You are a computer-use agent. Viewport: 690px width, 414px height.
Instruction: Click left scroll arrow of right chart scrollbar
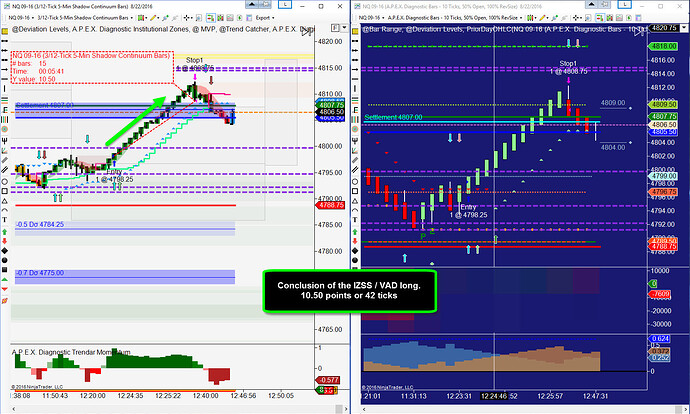[363, 409]
